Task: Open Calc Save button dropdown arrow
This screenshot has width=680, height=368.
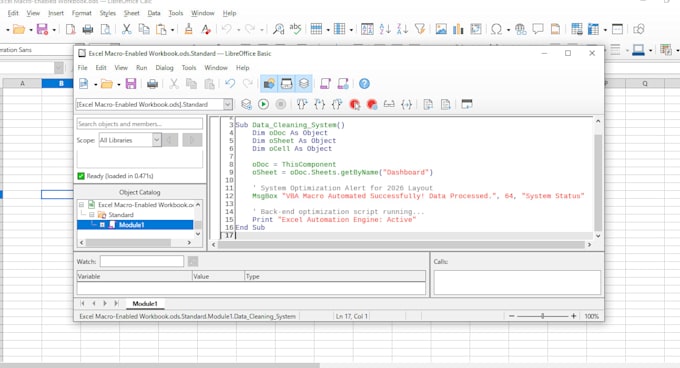Action: pyautogui.click(x=54, y=30)
